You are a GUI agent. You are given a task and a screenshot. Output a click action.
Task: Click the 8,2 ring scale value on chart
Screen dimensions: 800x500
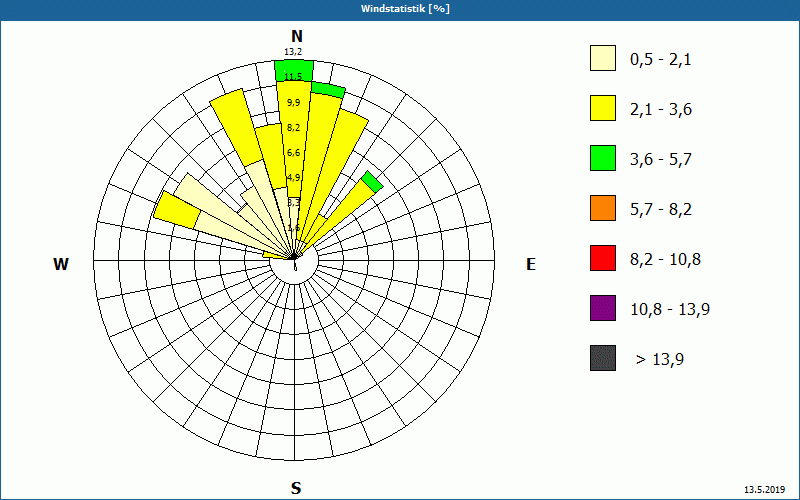[293, 128]
